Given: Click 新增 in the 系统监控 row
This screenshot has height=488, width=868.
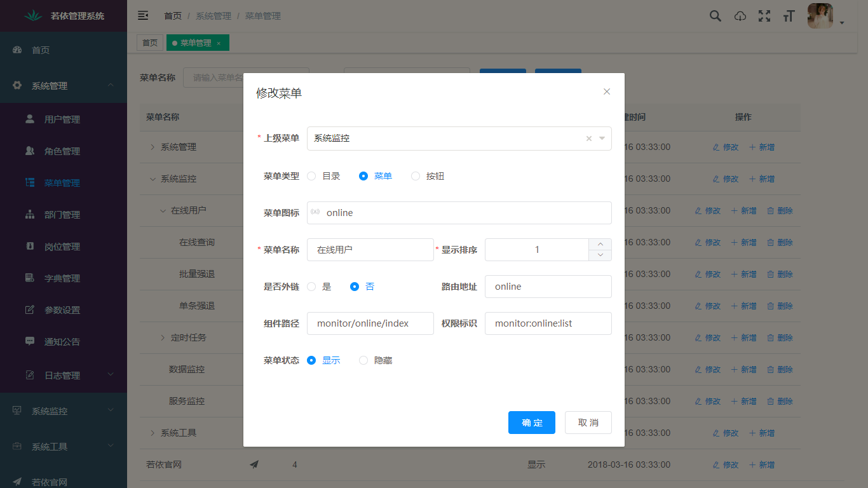Looking at the screenshot, I should [x=762, y=179].
